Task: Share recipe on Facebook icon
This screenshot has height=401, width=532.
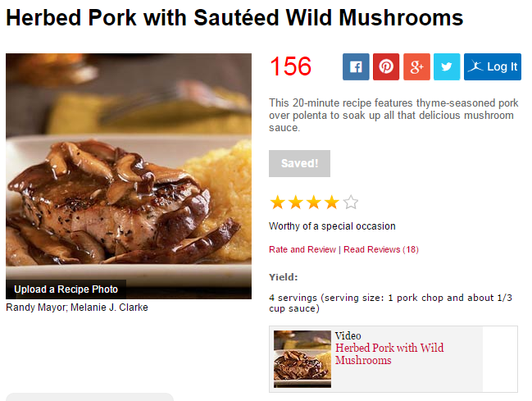Action: 356,66
